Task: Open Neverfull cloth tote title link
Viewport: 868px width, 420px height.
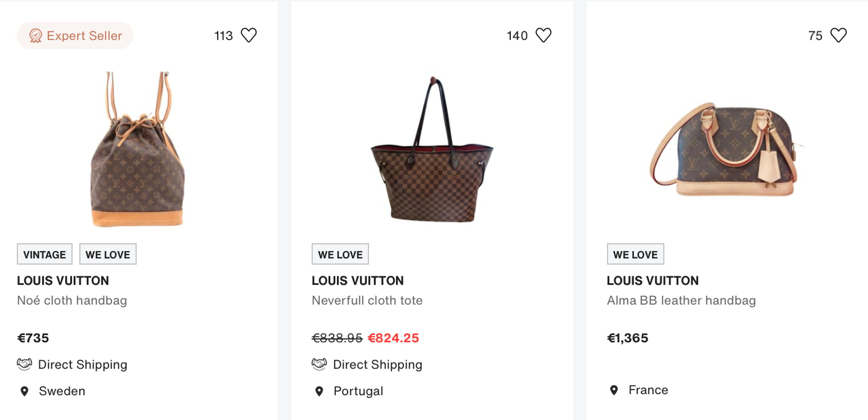Action: (367, 300)
